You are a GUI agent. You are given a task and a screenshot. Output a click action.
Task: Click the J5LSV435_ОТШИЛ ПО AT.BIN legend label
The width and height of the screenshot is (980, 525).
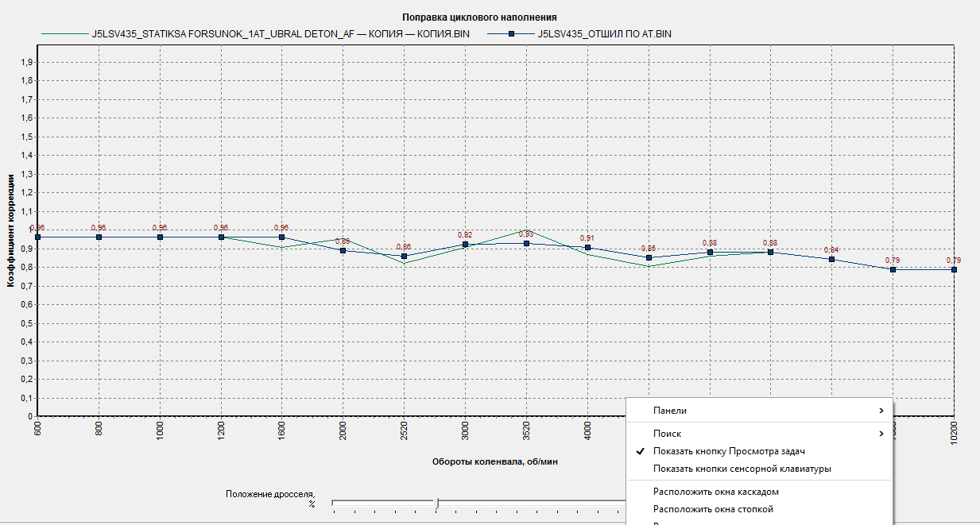(x=605, y=34)
